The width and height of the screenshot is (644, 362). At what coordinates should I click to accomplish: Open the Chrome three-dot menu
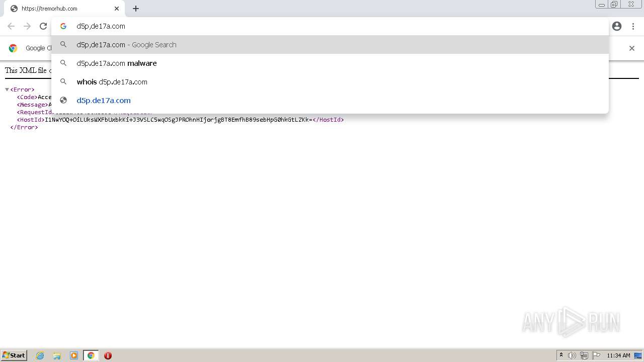633,26
